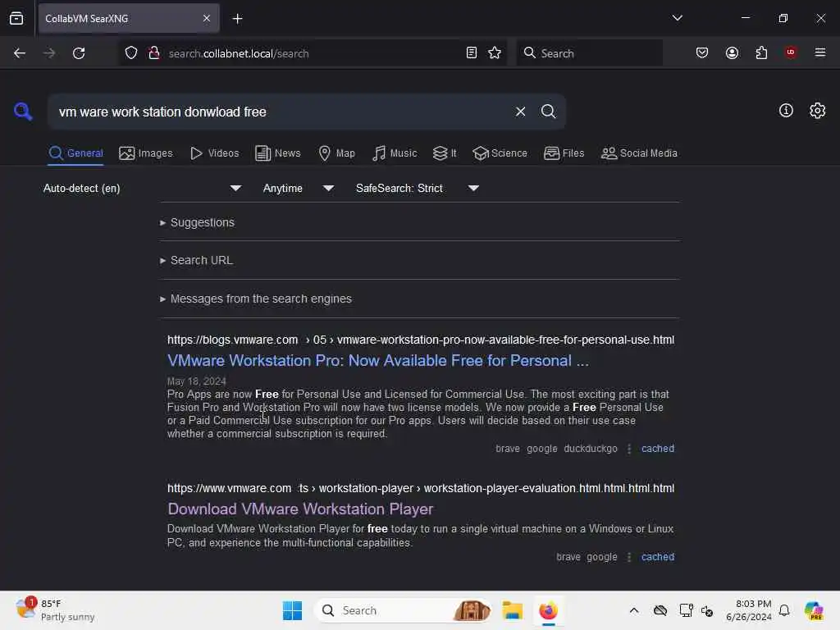This screenshot has width=840, height=630.
Task: Open the notification bell icon
Action: pos(783,610)
